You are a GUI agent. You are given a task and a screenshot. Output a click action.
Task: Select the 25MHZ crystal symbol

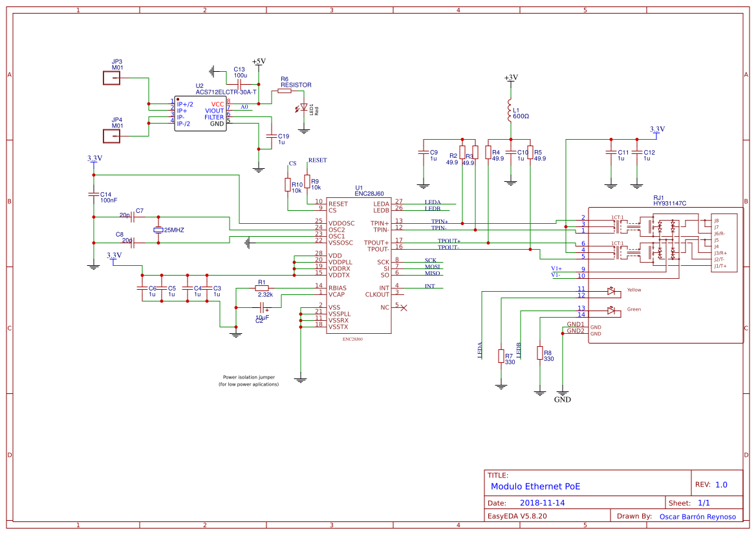point(158,231)
